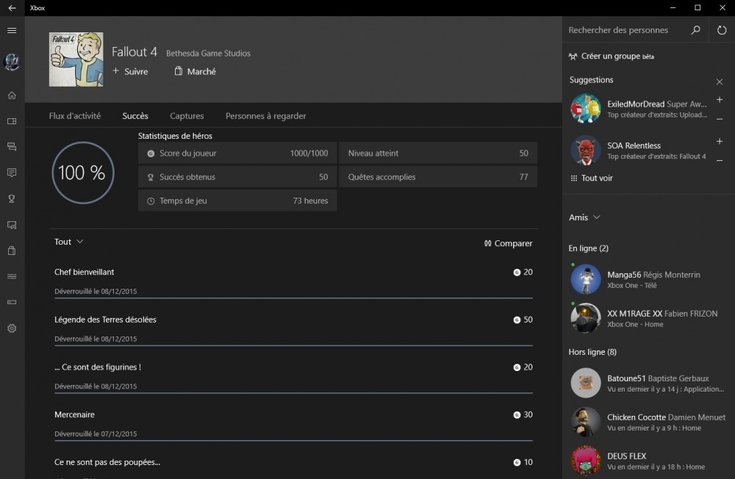The width and height of the screenshot is (735, 479).
Task: Open ExiledMorDread suggested profile
Action: pos(638,109)
